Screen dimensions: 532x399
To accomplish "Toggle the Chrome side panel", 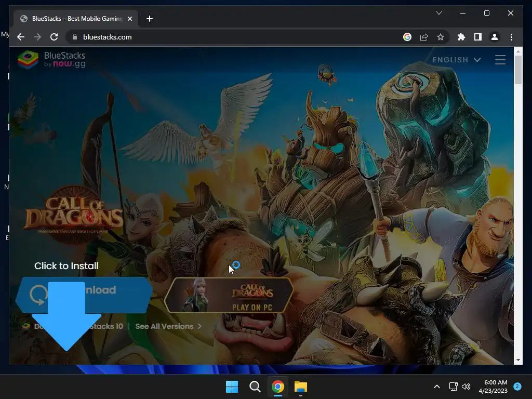I will (x=478, y=37).
